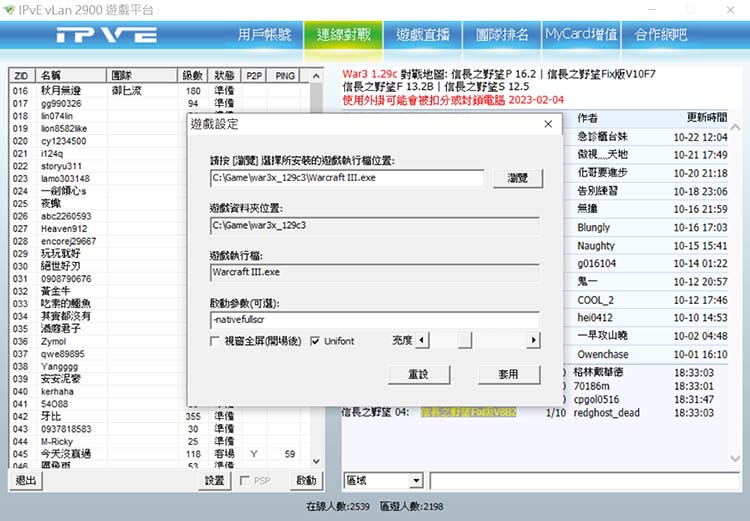Select player Heaven912 in the list

pyautogui.click(x=64, y=229)
